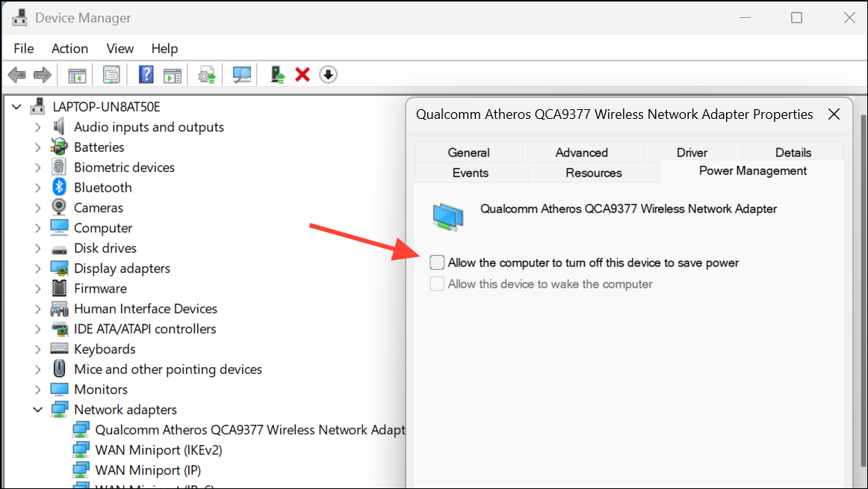Expand the Monitors node chevron
Screen dimensions: 868x489
(37, 390)
